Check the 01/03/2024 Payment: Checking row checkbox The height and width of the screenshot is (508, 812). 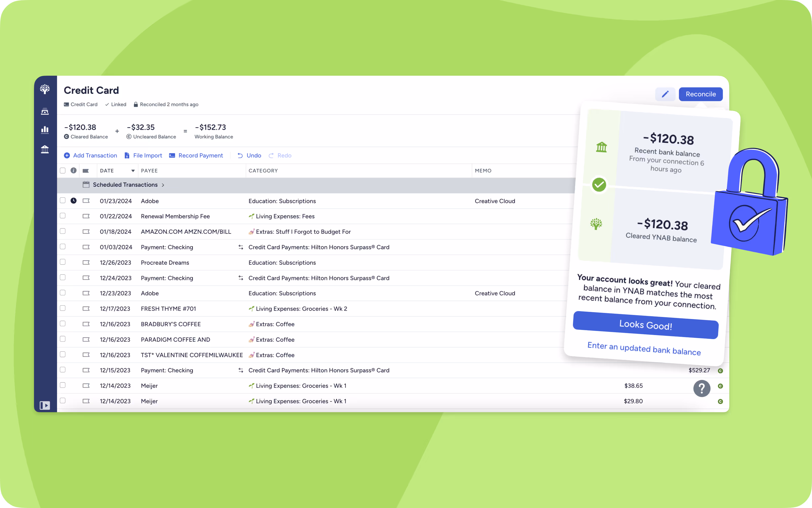[62, 247]
